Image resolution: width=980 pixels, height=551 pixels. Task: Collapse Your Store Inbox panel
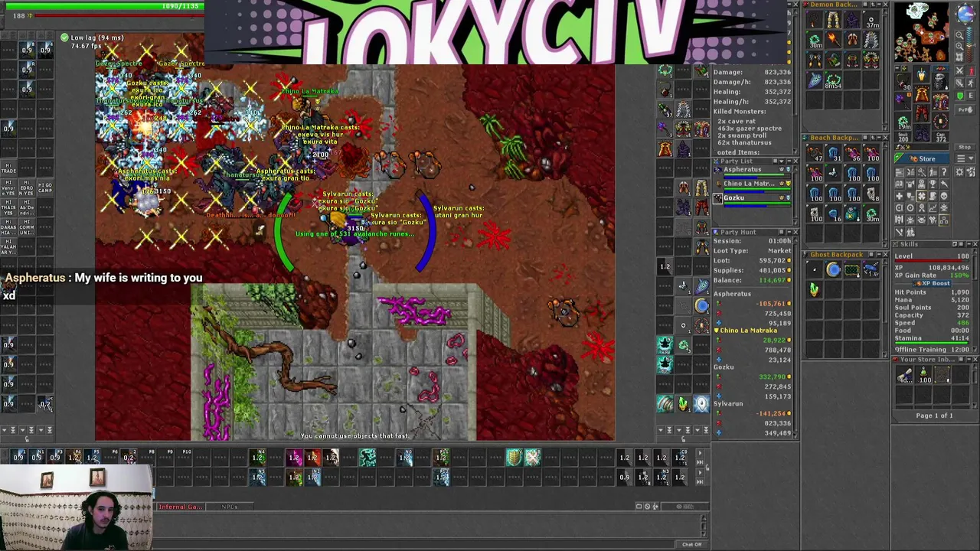coord(968,360)
